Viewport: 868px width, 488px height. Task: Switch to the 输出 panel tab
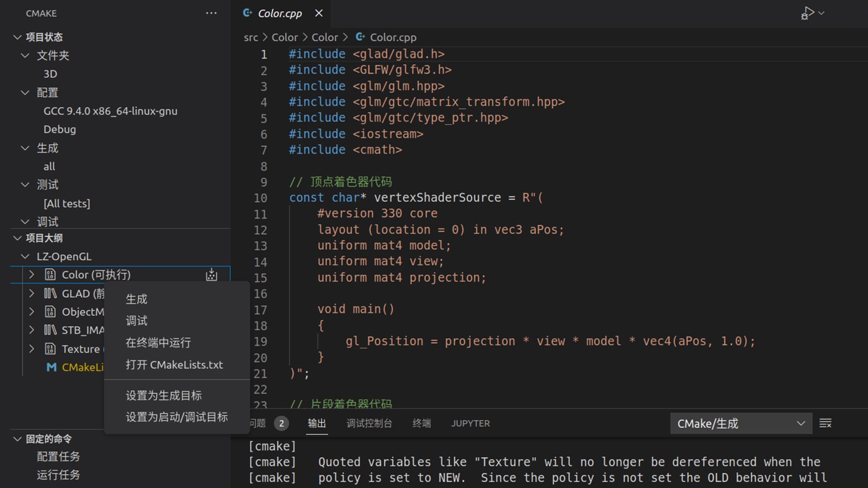pyautogui.click(x=317, y=423)
